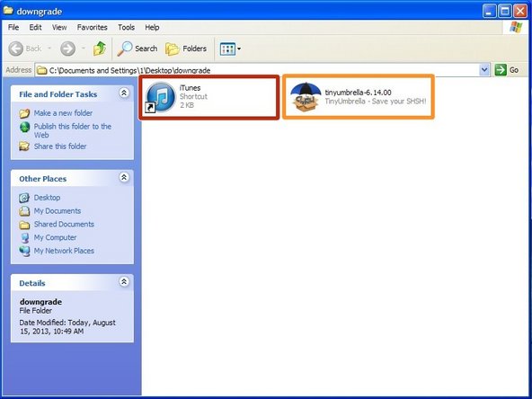Collapse the File and Folder Tasks panel
The height and width of the screenshot is (399, 532).
tap(124, 93)
